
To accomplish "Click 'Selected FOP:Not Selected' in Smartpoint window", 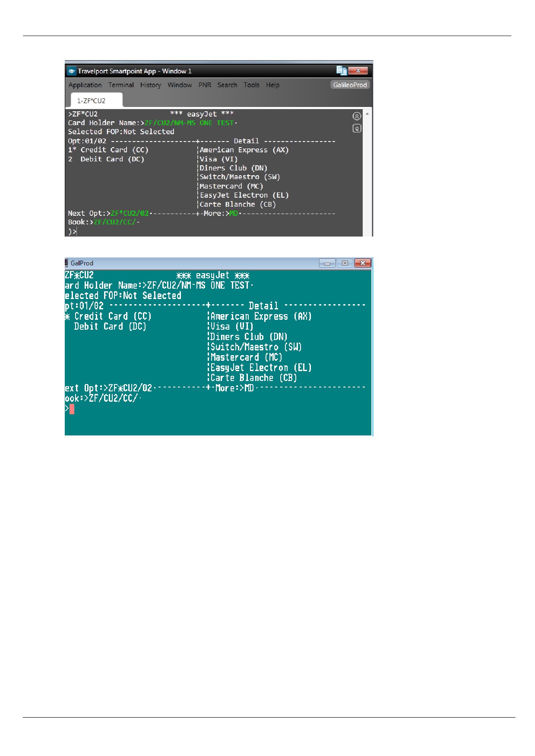I will click(121, 132).
